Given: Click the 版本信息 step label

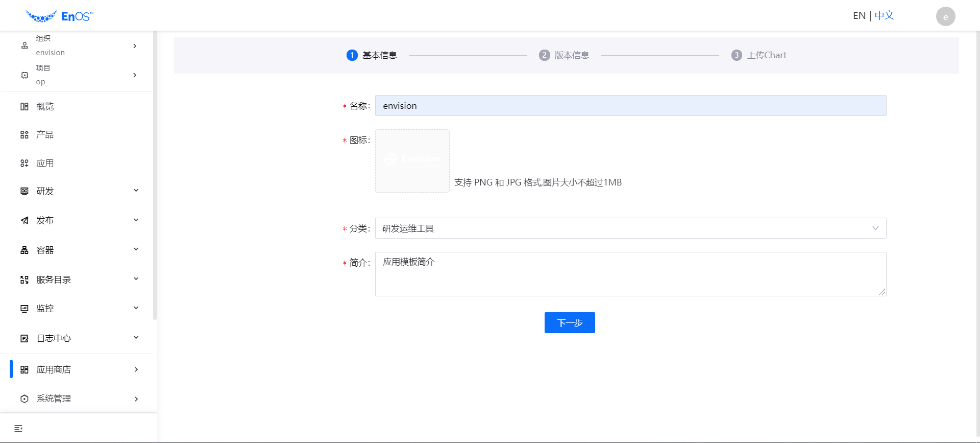Looking at the screenshot, I should 572,55.
